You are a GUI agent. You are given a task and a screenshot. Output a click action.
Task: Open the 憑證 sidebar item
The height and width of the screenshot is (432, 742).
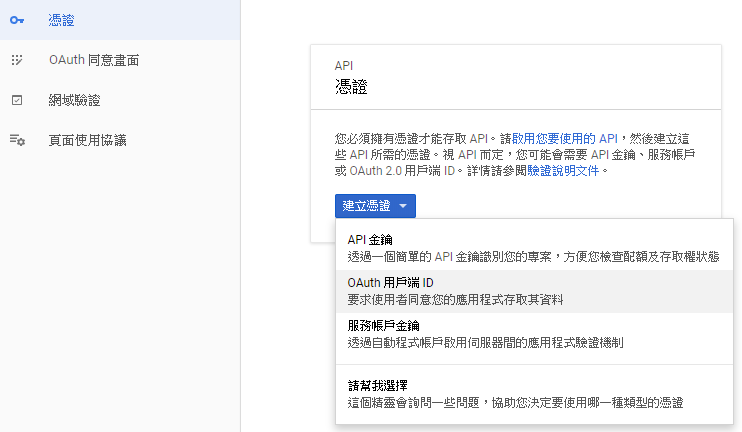click(x=120, y=20)
